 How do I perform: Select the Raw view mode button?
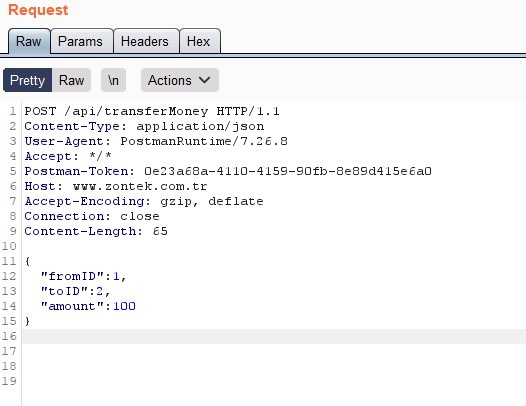pos(71,80)
